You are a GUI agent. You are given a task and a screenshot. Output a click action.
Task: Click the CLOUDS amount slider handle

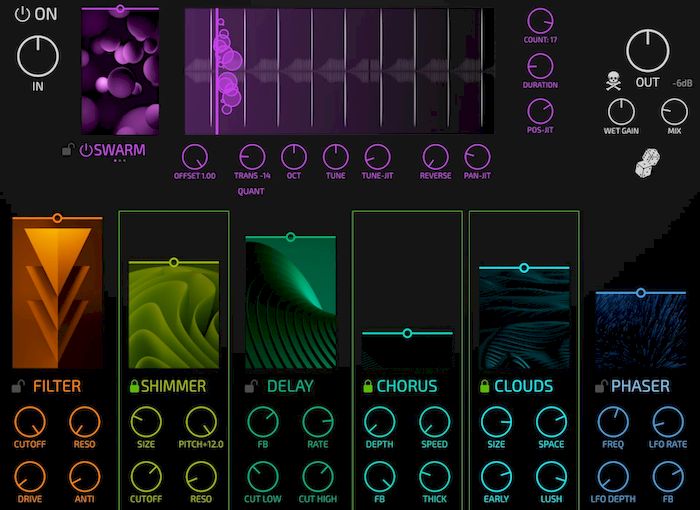(524, 268)
